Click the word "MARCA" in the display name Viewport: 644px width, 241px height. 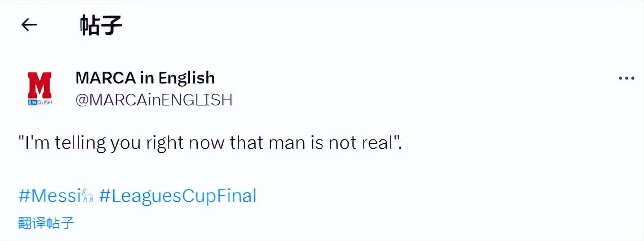click(104, 78)
